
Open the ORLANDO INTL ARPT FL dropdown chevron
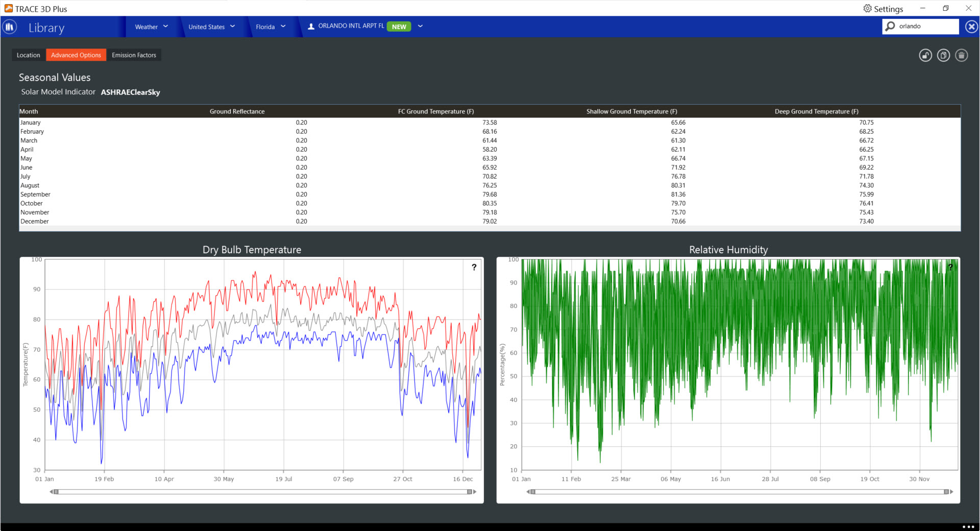click(420, 26)
